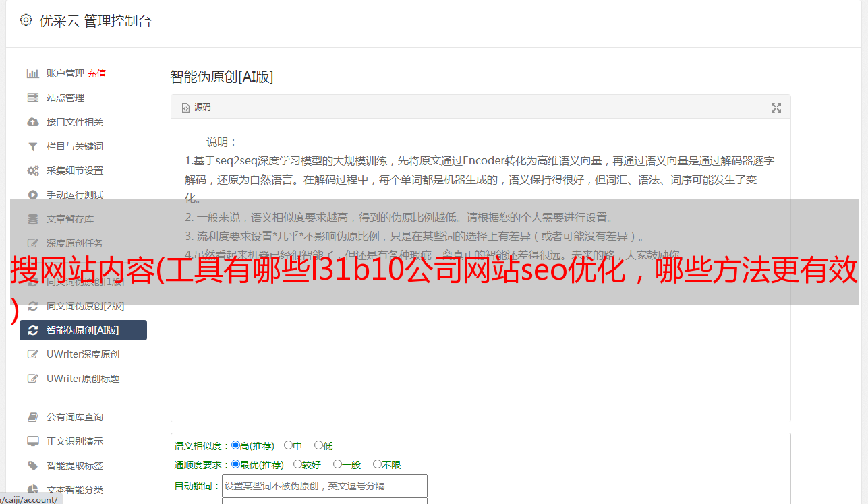Click the play icon for 手动运行测试
The image size is (868, 504).
coord(32,195)
